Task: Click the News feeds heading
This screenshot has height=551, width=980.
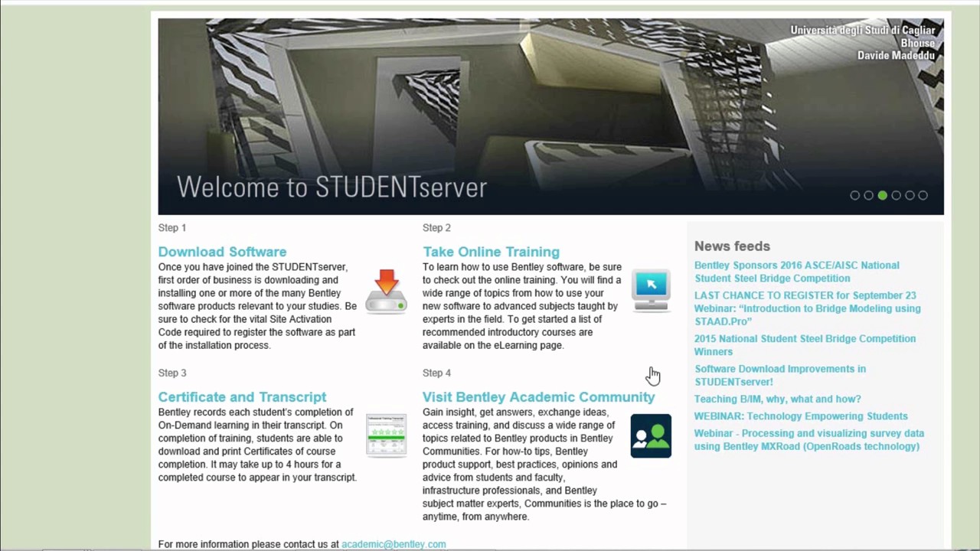Action: pyautogui.click(x=732, y=246)
